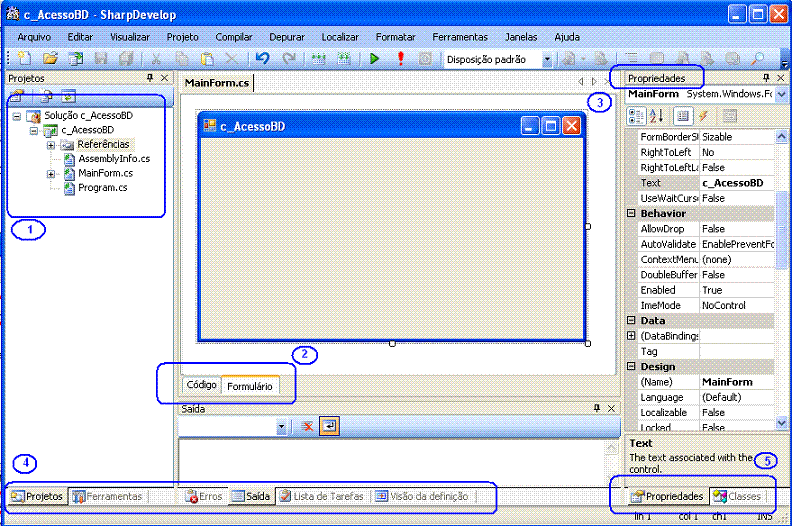Viewport: 792px width, 526px height.
Task: Close the Projetos panel
Action: coord(164,78)
